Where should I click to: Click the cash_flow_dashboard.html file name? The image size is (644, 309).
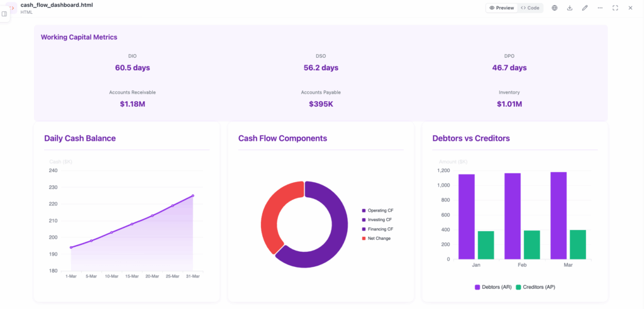tap(57, 5)
